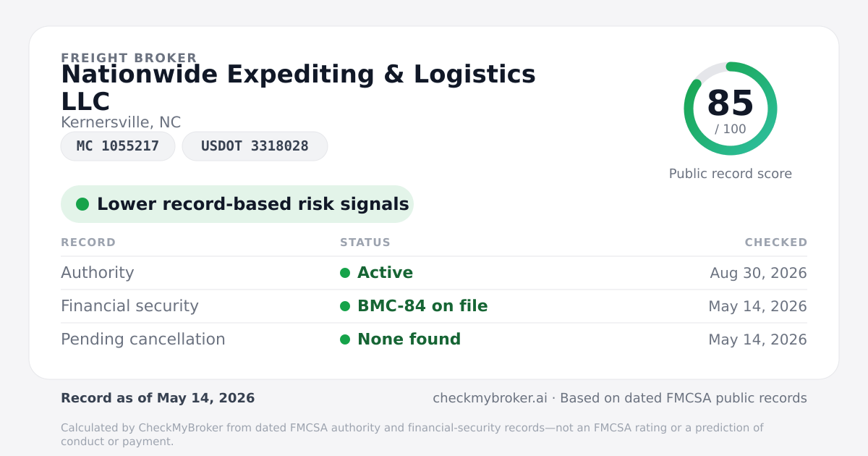Viewport: 868px width, 456px height.
Task: Open the Financial security record row
Action: pos(434,306)
